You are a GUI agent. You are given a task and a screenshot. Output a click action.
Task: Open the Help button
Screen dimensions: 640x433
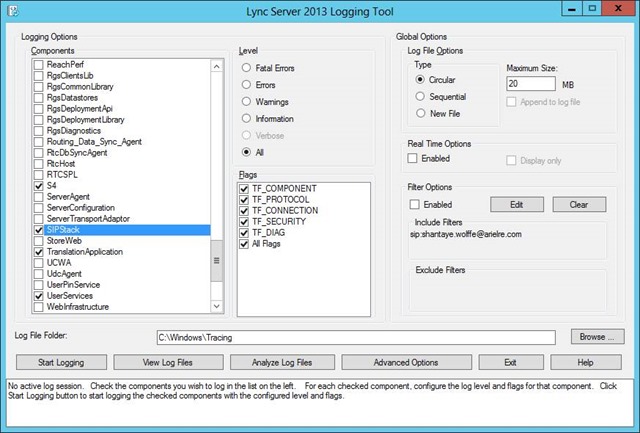click(586, 362)
